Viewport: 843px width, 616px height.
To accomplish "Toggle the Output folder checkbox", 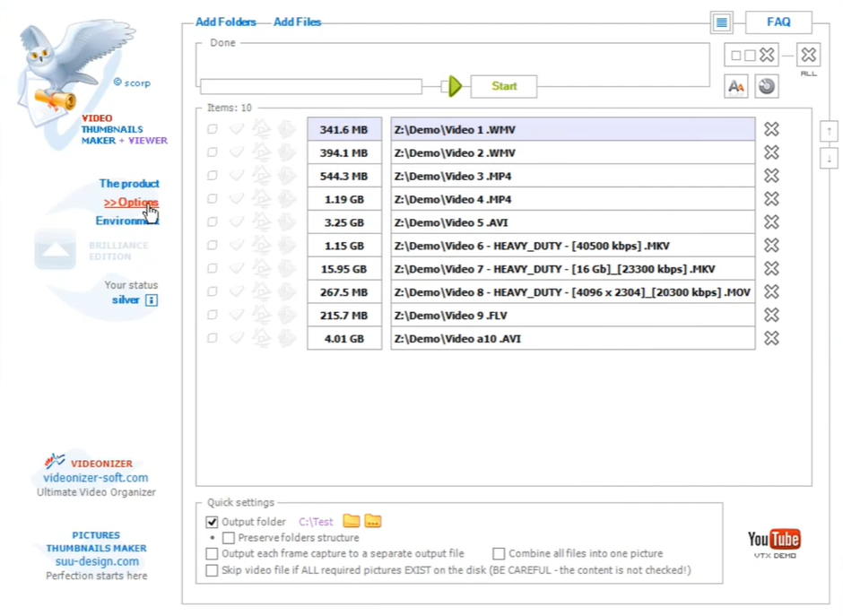I will (212, 522).
